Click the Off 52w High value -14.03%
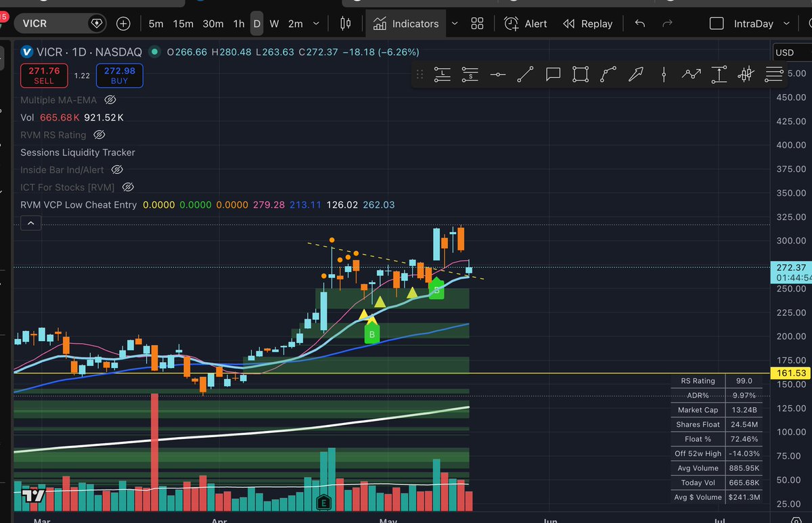This screenshot has width=812, height=523. [744, 453]
